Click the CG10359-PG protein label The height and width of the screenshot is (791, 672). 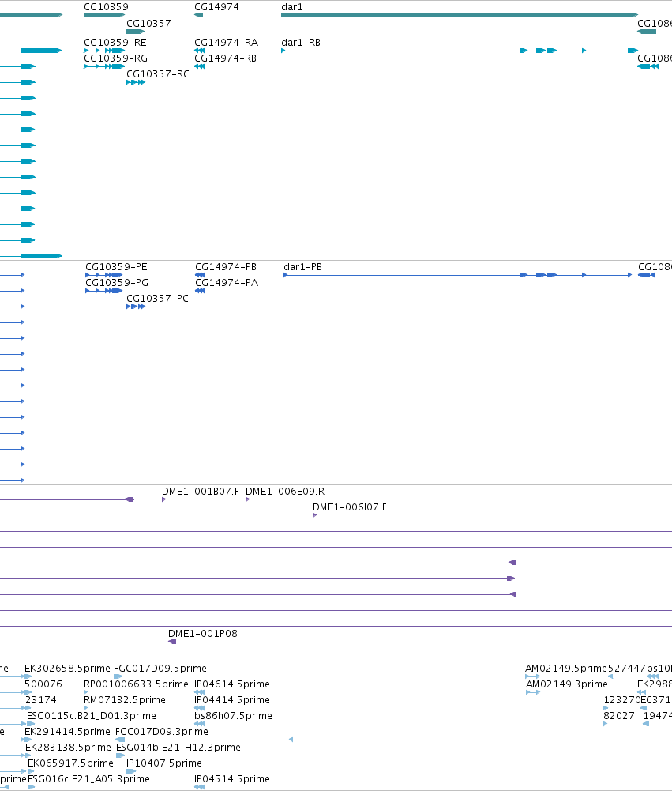point(116,283)
